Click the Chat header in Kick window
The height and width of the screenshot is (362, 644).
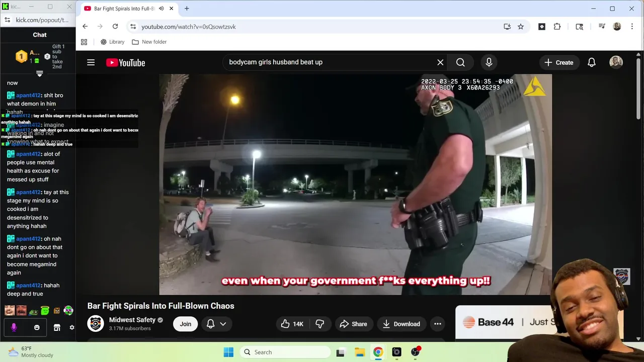40,35
